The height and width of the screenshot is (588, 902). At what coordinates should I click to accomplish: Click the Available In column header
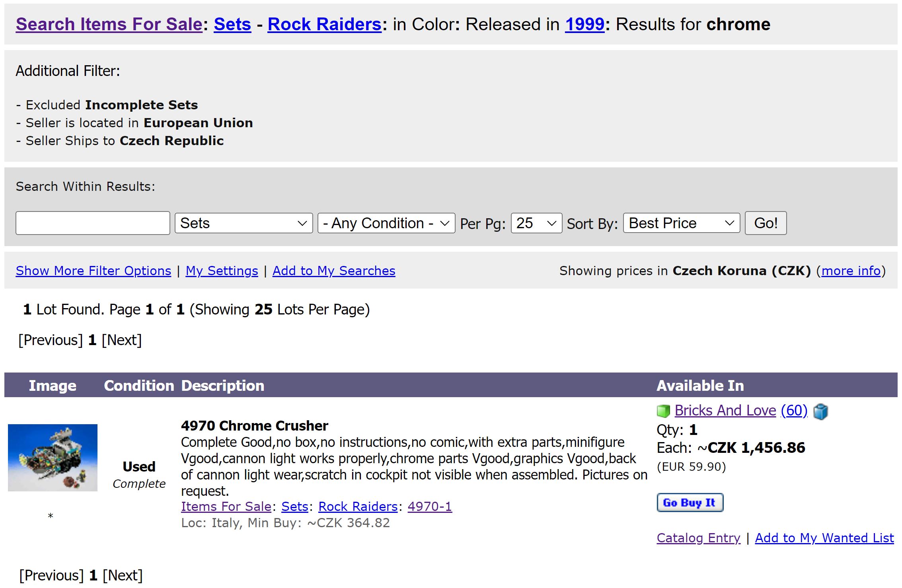coord(700,386)
